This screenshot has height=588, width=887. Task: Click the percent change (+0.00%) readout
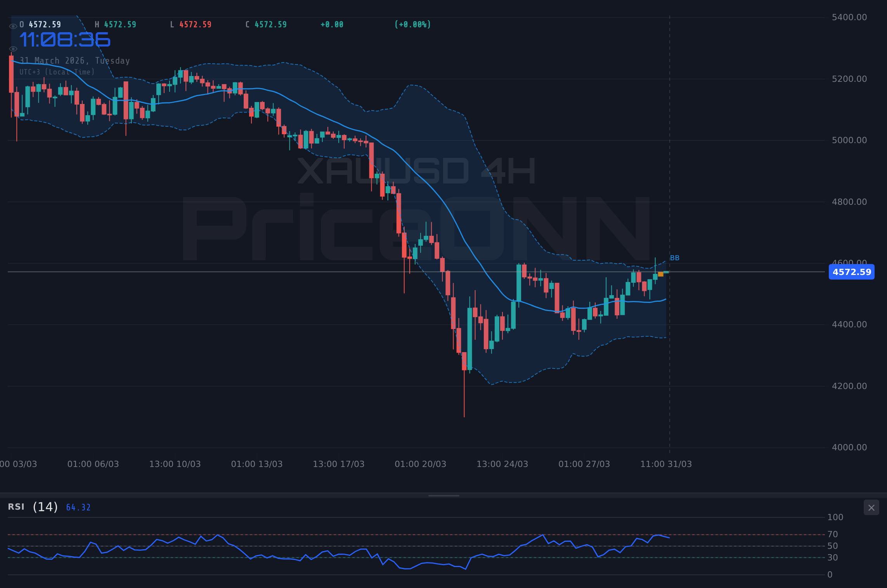[x=412, y=24]
